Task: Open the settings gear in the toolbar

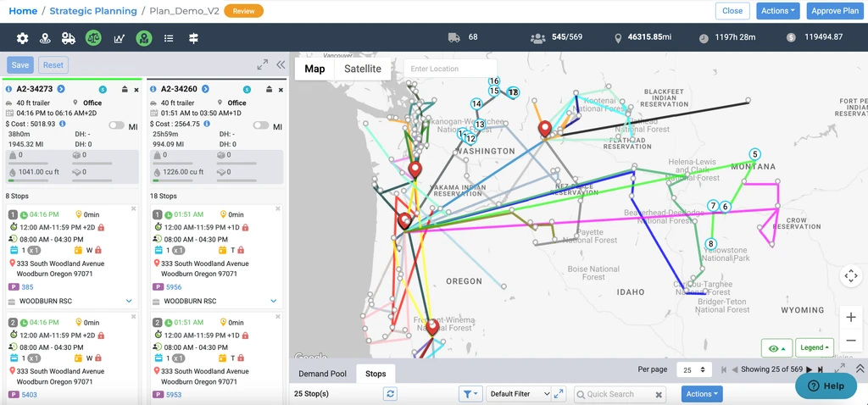Action: 23,38
